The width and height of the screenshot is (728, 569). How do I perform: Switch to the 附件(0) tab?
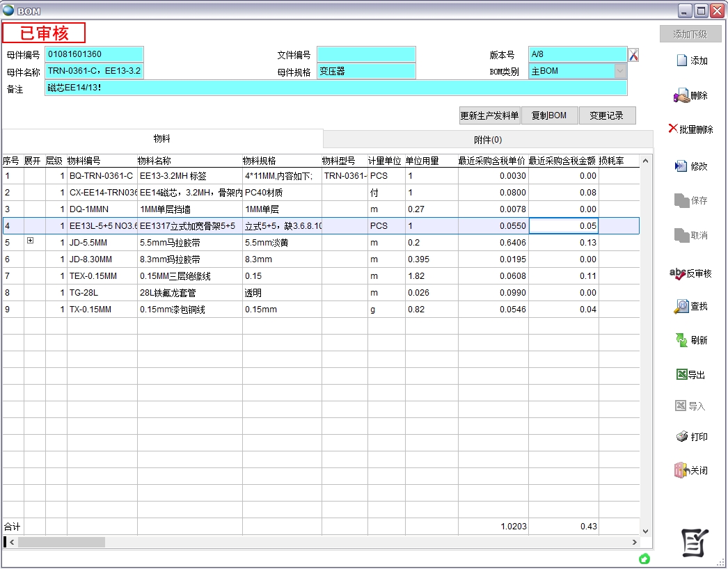tap(488, 139)
